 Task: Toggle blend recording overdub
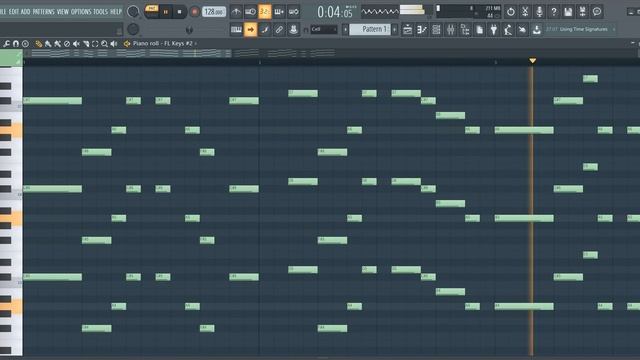coord(279,12)
